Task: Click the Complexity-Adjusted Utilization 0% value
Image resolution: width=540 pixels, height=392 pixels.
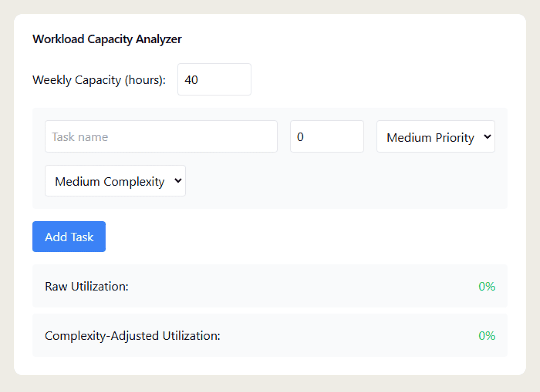Action: (x=486, y=336)
